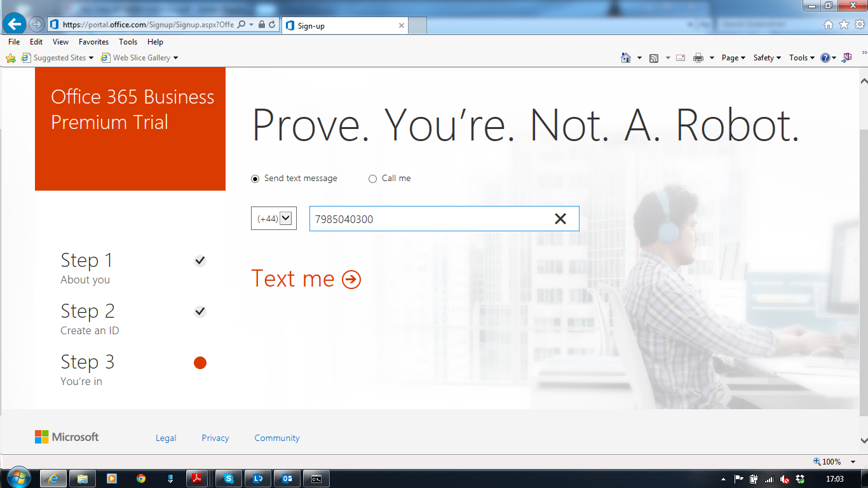
Task: Click the Print icon in command bar
Action: tap(698, 58)
